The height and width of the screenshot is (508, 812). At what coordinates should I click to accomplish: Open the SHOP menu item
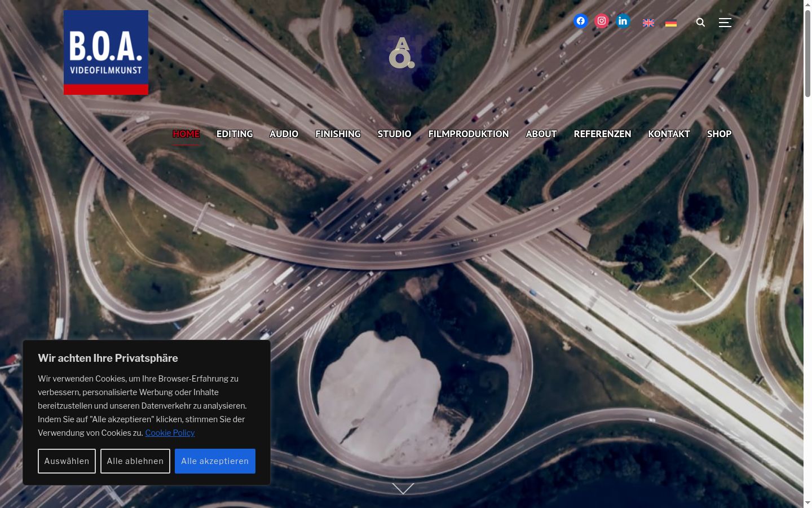(719, 134)
